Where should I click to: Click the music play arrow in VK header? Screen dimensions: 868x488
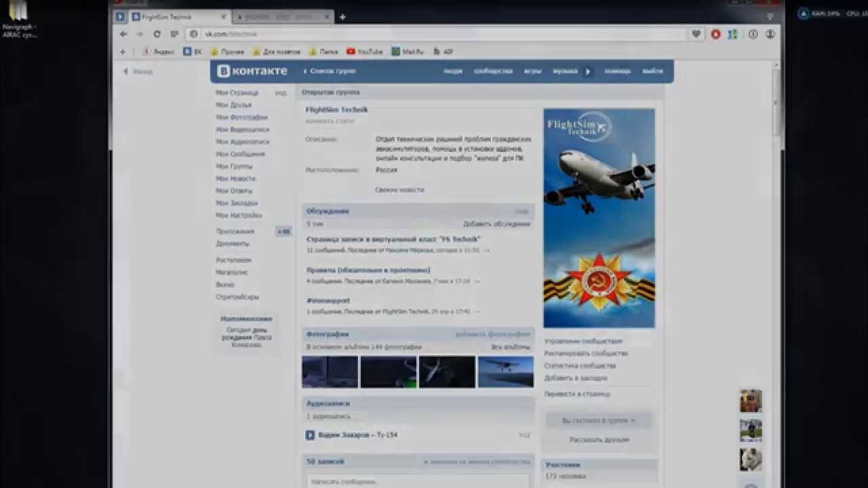tap(588, 71)
